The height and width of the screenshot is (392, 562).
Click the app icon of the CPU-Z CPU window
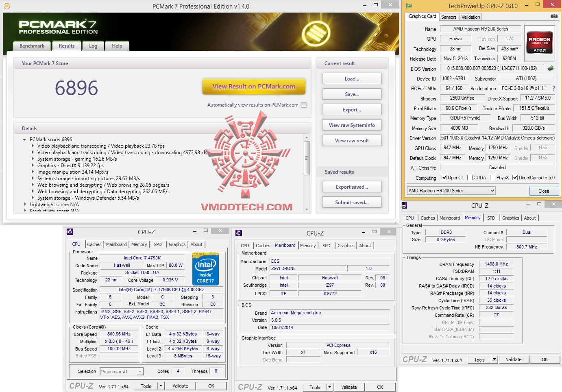(70, 232)
